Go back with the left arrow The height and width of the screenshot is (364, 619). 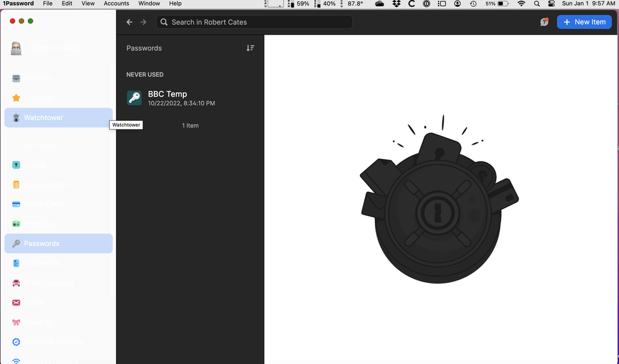point(130,22)
